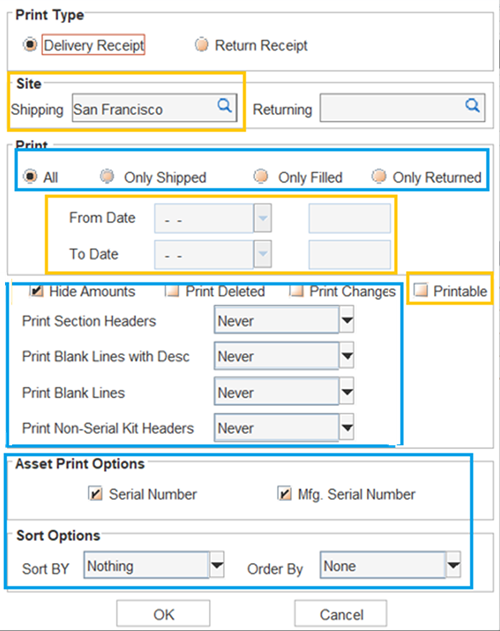
Task: Expand Print Blank Lines with Desc dropdown
Action: point(347,356)
